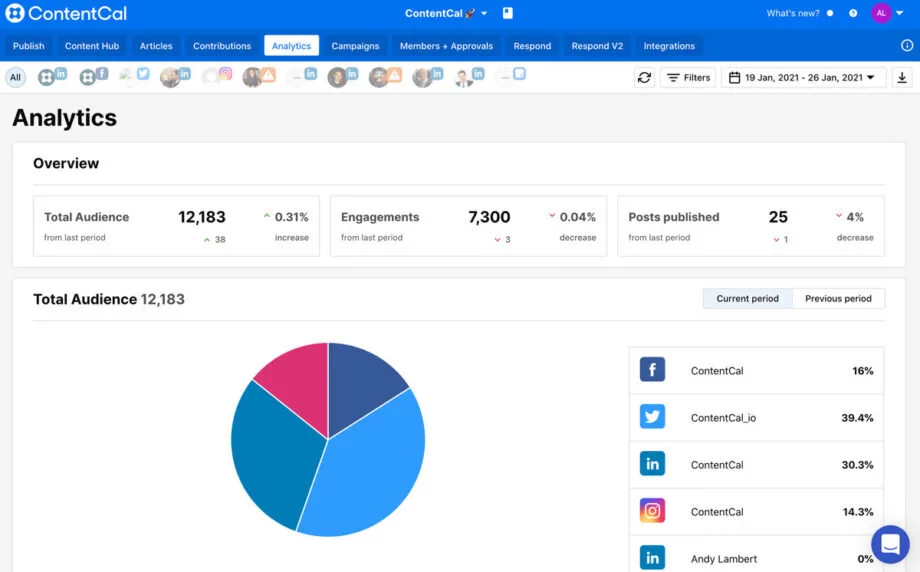The width and height of the screenshot is (920, 572).
Task: Go to the Respond tab
Action: coord(532,46)
